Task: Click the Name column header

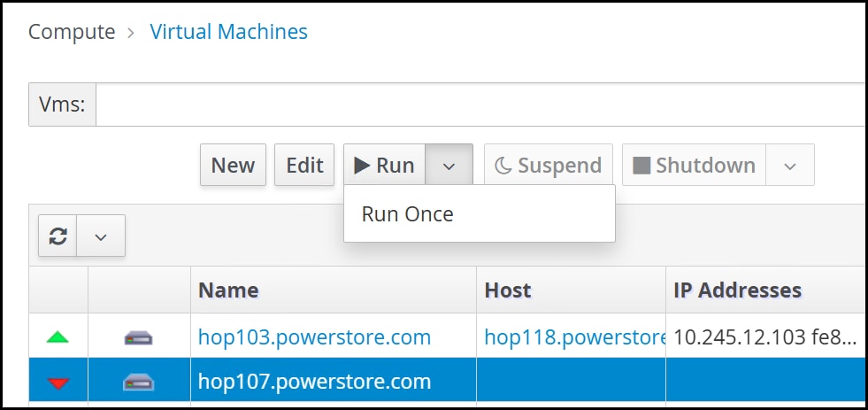Action: (334, 290)
